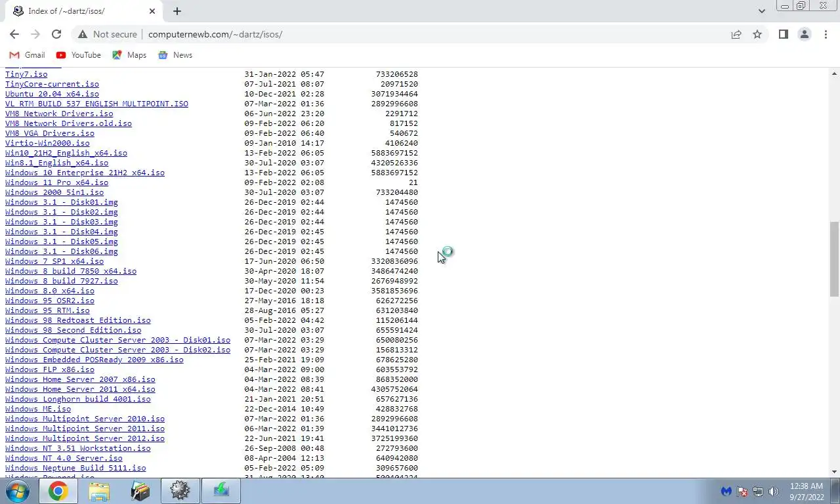The height and width of the screenshot is (504, 840).
Task: Download Tiny7.iso
Action: click(x=26, y=74)
